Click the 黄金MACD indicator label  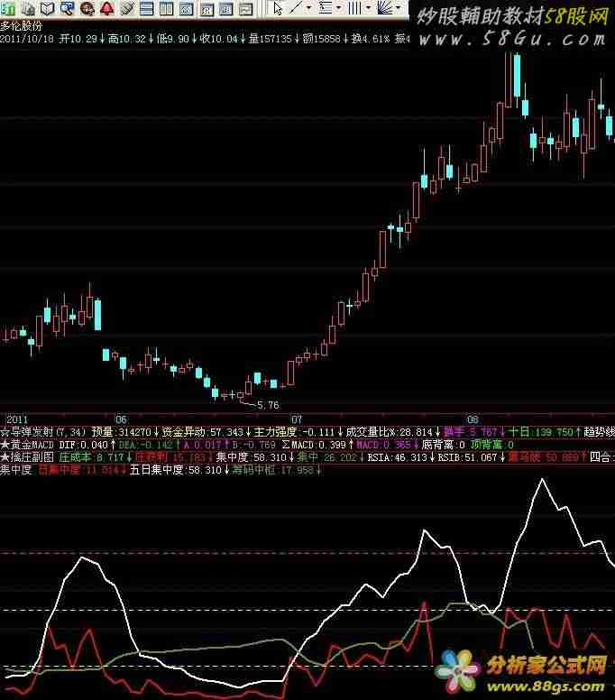(x=27, y=445)
